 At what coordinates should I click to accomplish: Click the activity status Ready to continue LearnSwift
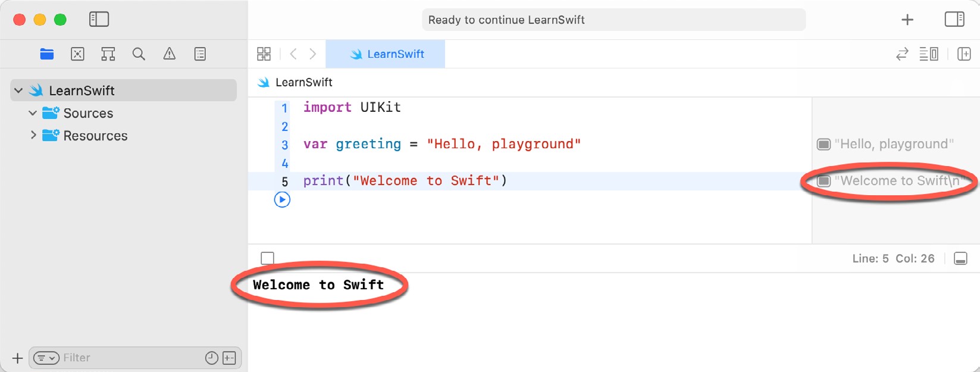click(x=614, y=20)
